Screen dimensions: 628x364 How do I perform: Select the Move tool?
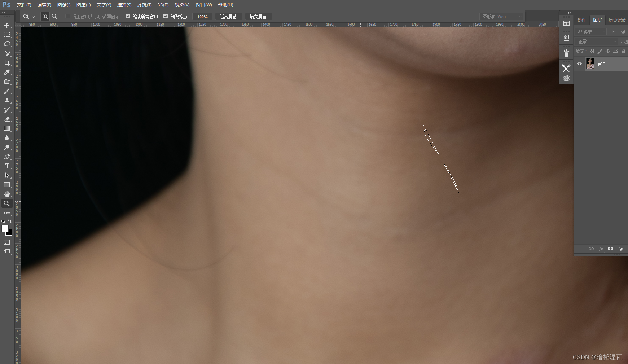(7, 25)
